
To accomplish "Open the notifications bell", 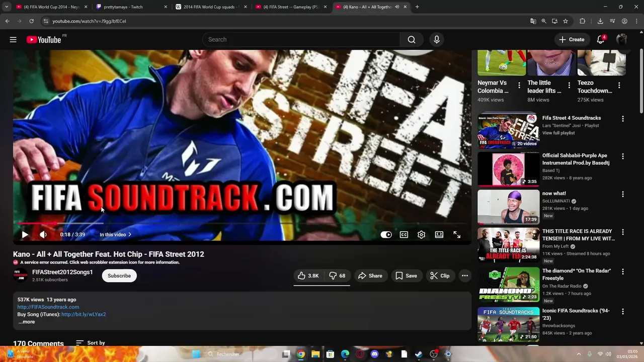I will 601,40.
